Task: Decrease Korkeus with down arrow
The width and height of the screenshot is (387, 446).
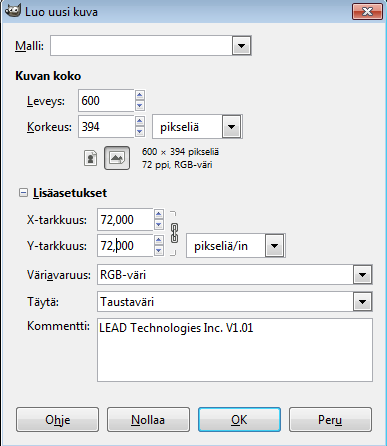Action: pyautogui.click(x=140, y=132)
